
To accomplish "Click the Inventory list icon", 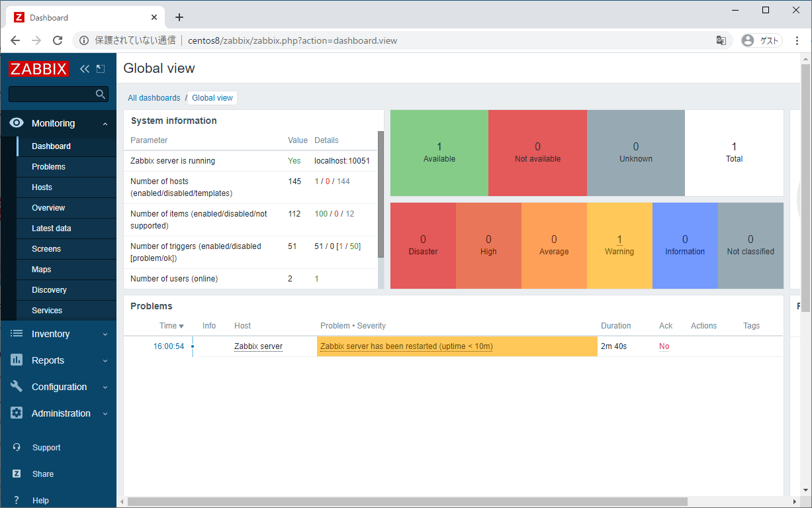I will [x=17, y=334].
